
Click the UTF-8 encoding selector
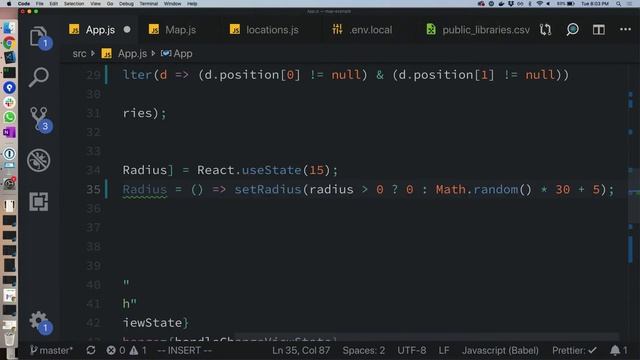click(x=411, y=350)
